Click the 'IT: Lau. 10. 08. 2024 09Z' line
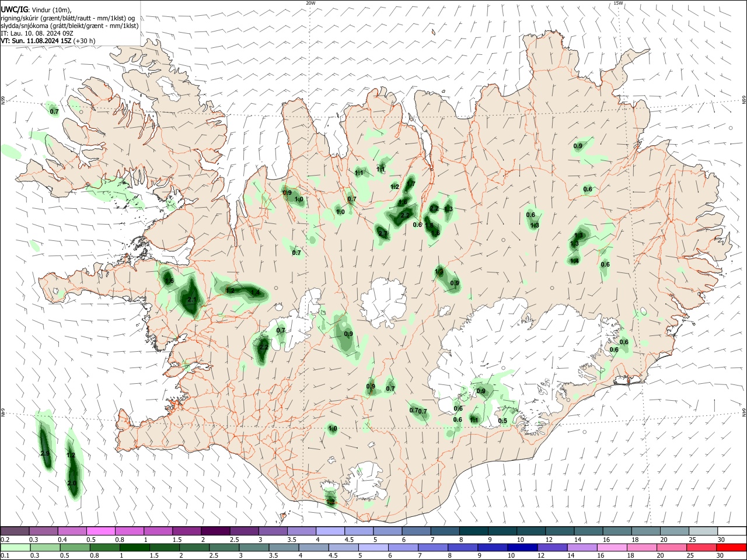The width and height of the screenshot is (747, 560). click(x=37, y=33)
